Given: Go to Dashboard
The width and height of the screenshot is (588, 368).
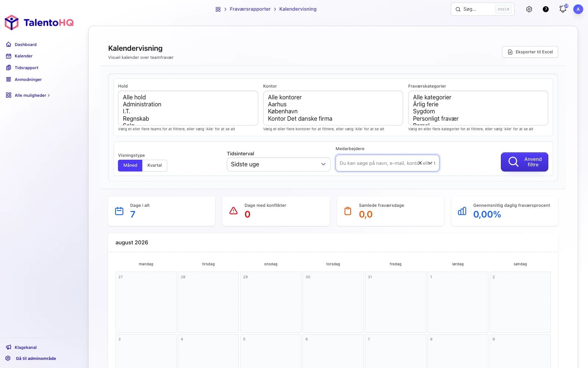Looking at the screenshot, I should click(x=26, y=45).
